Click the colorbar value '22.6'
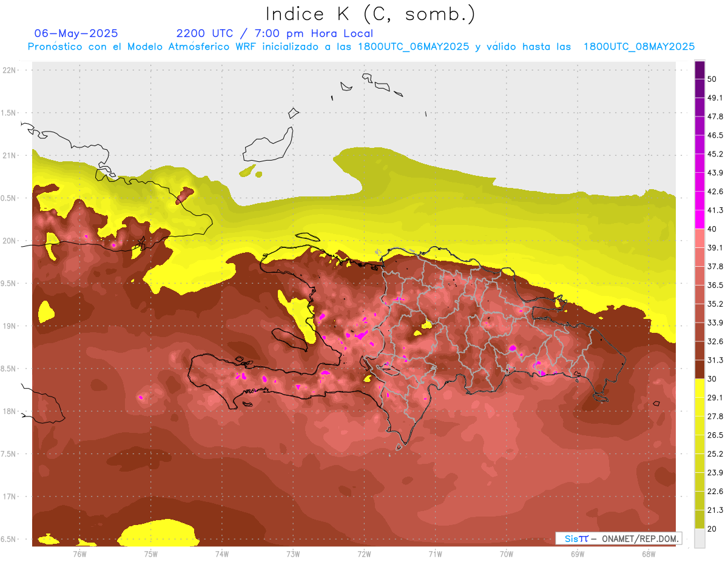The width and height of the screenshot is (728, 562). pyautogui.click(x=715, y=491)
